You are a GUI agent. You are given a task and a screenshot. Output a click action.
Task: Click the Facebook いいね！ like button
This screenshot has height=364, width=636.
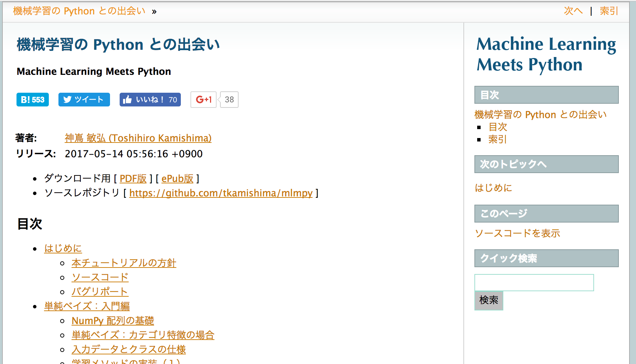pyautogui.click(x=150, y=100)
